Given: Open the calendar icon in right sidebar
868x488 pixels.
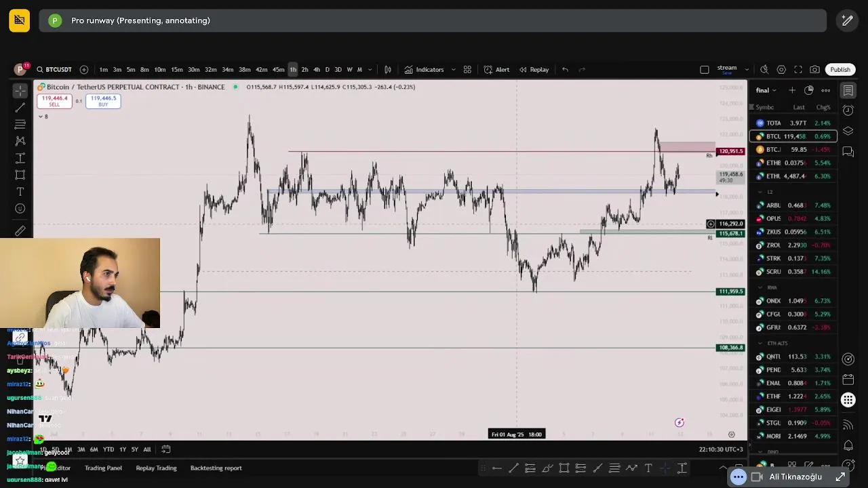Looking at the screenshot, I should (x=848, y=380).
